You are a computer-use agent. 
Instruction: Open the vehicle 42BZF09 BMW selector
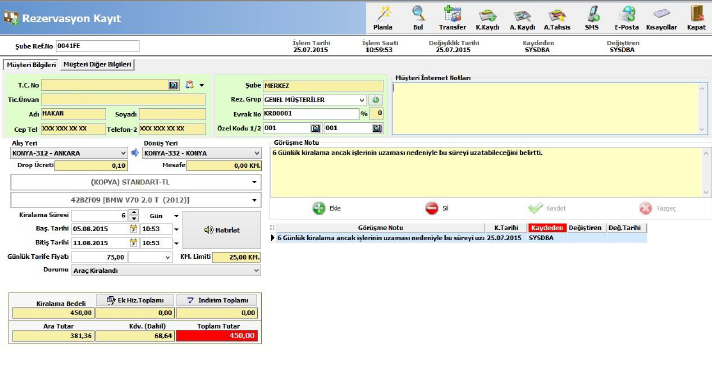pyautogui.click(x=136, y=200)
